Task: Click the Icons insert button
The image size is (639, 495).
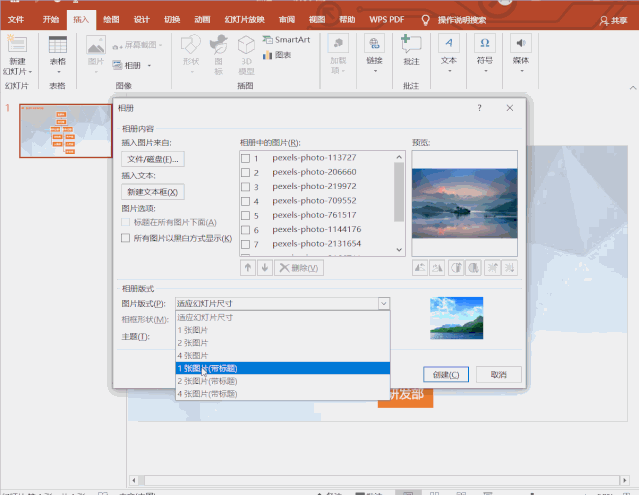Action: tap(218, 45)
